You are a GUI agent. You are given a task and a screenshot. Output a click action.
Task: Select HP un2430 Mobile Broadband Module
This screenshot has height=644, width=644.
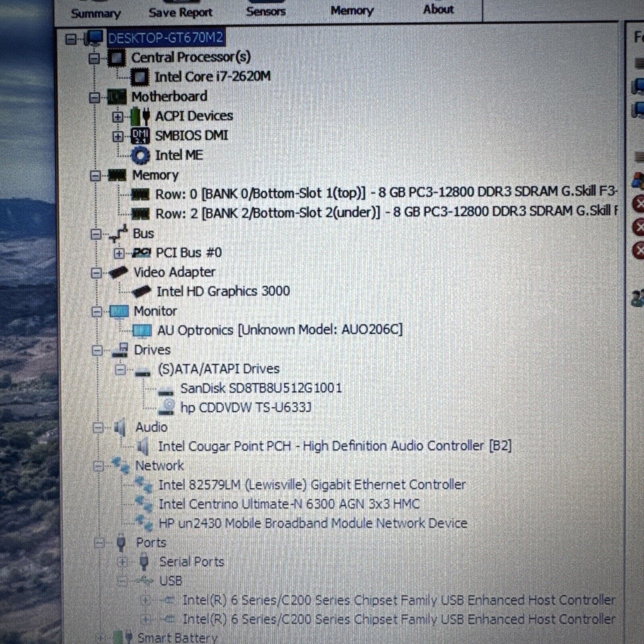point(313,523)
